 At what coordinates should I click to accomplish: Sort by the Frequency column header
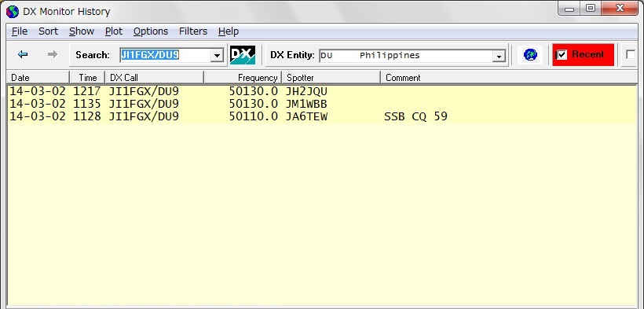pos(243,77)
